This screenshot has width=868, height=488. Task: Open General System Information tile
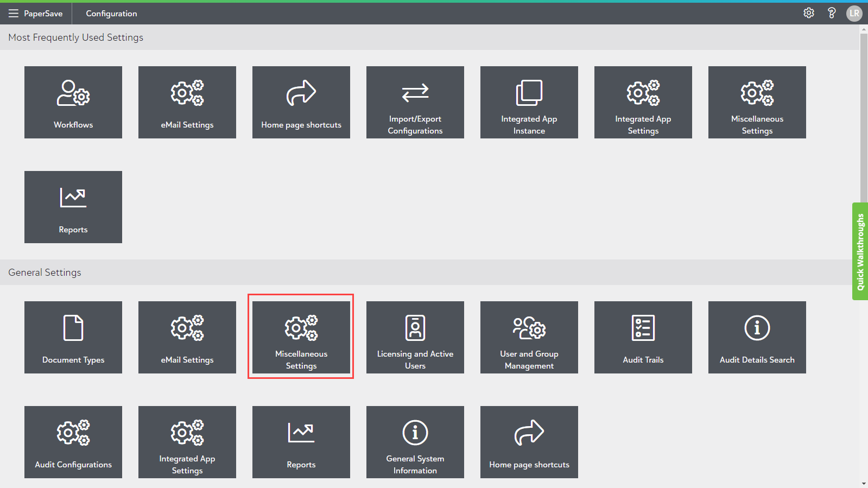pyautogui.click(x=415, y=442)
